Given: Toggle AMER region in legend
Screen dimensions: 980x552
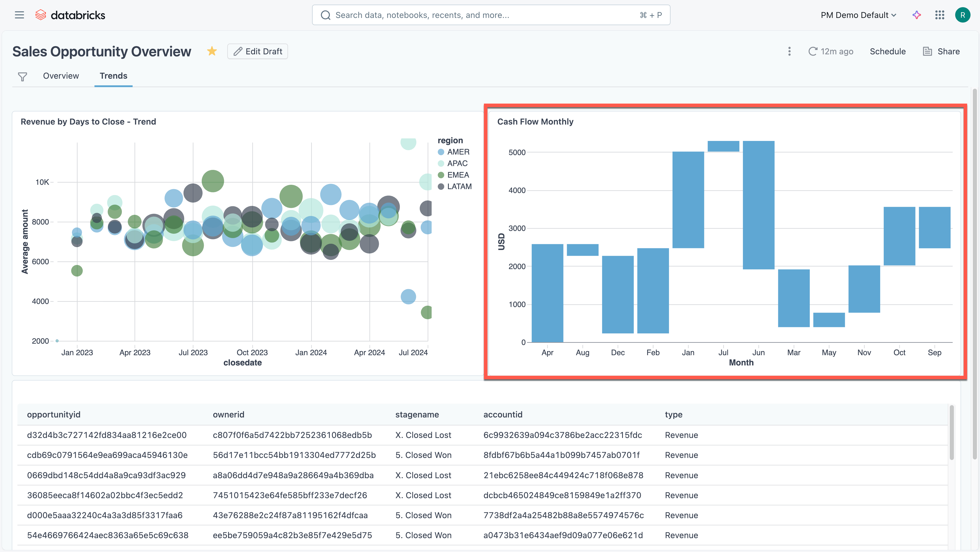Looking at the screenshot, I should click(x=458, y=152).
